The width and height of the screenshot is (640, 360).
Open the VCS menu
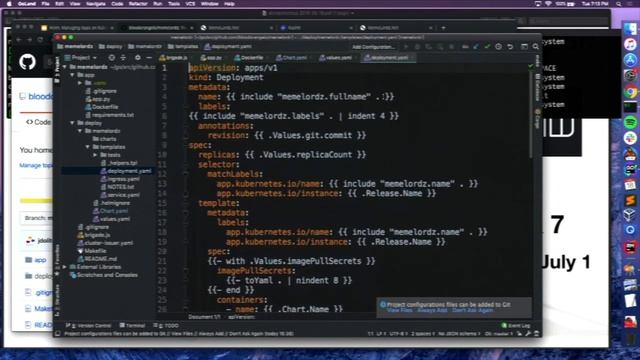(190, 4)
